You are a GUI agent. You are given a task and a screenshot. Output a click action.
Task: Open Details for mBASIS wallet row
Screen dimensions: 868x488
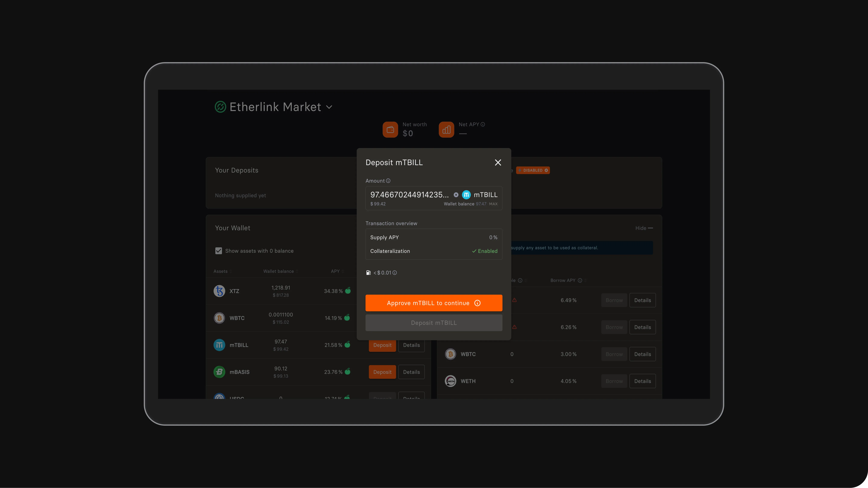tap(411, 372)
